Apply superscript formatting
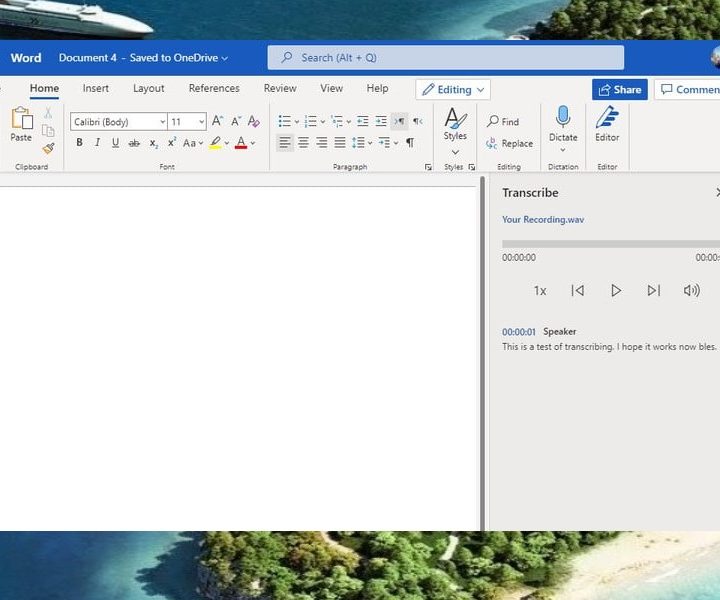720x600 pixels. click(x=171, y=142)
